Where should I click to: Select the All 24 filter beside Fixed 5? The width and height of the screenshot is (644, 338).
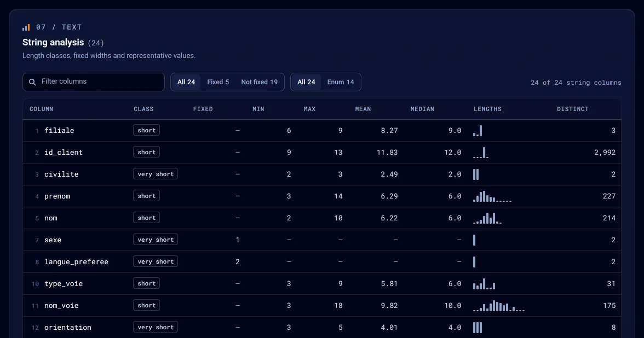click(186, 82)
